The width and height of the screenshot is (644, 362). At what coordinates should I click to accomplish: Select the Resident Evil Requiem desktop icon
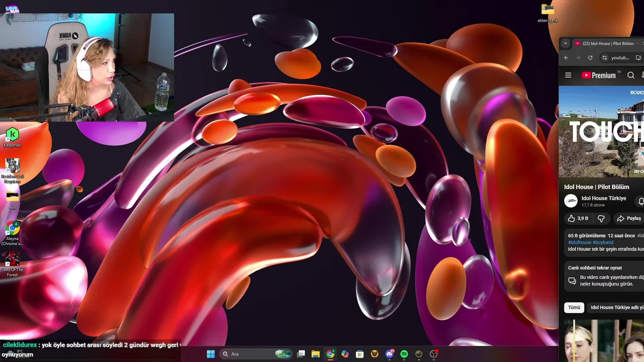point(12,171)
